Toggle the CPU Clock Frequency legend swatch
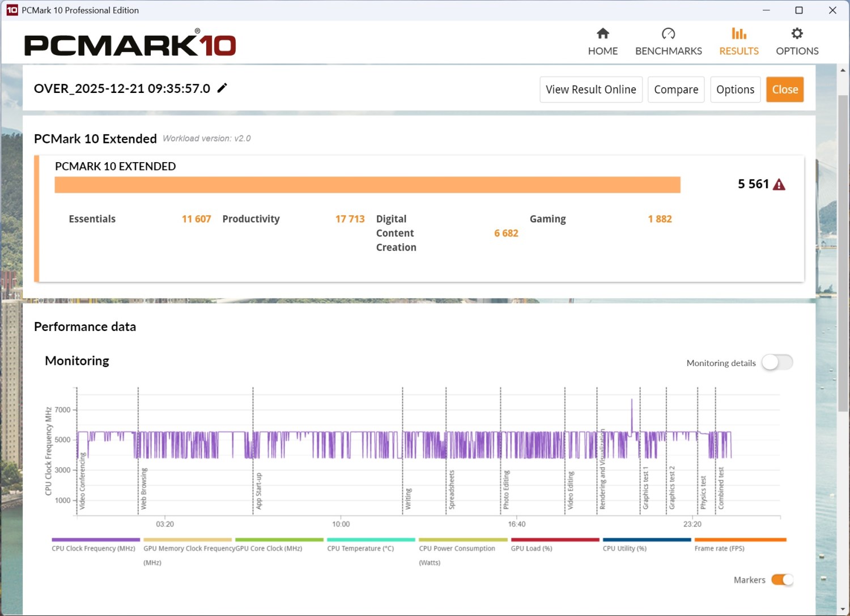850x616 pixels. [95, 540]
